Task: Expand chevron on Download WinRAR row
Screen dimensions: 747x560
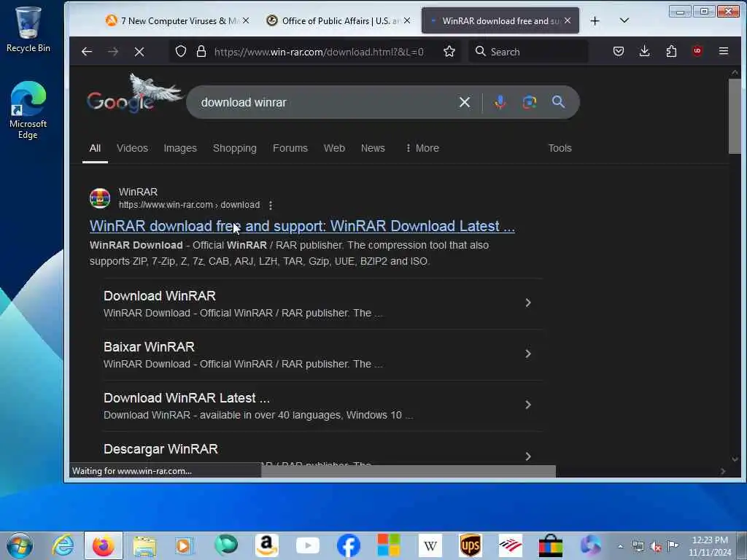Action: (528, 303)
